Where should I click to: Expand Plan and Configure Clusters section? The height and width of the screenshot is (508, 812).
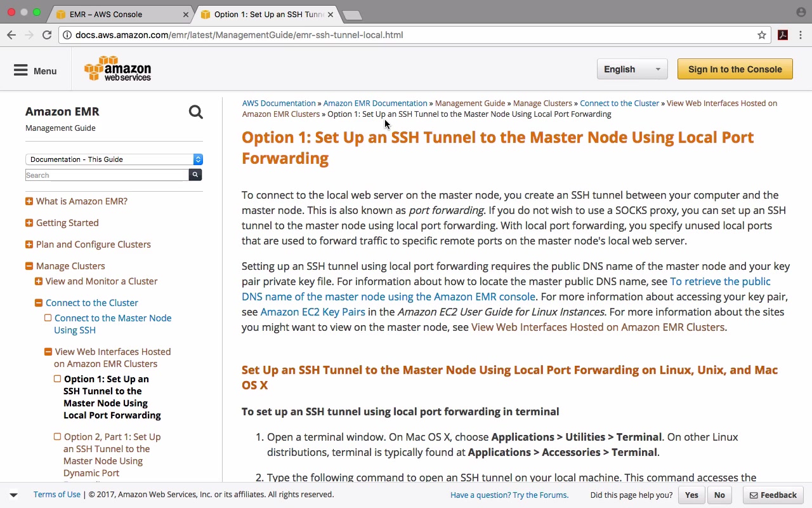29,244
